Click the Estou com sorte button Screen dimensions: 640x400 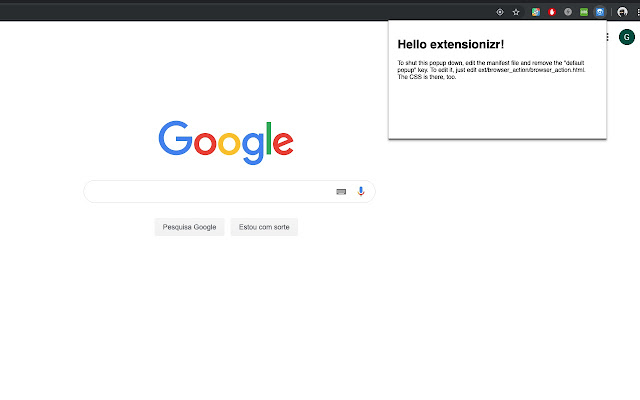tap(264, 227)
